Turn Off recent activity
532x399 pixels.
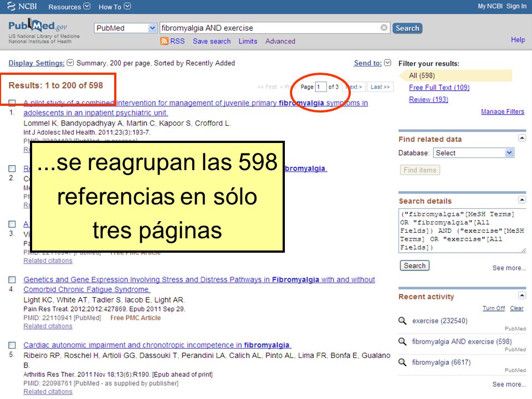pos(494,308)
